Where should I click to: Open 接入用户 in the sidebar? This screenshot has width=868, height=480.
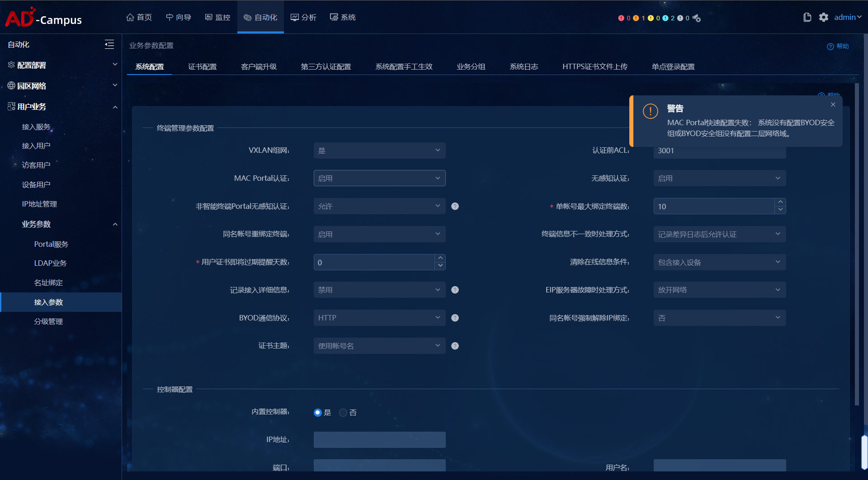pyautogui.click(x=36, y=146)
